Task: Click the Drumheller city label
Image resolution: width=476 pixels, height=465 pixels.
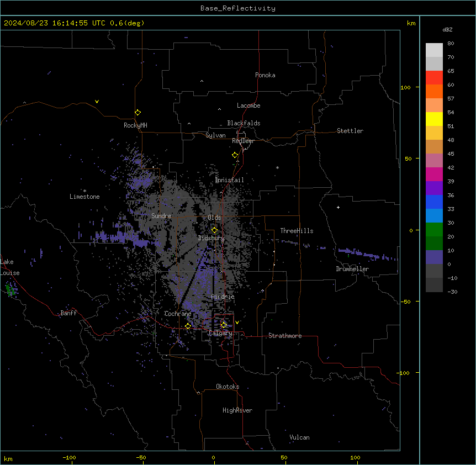Action: click(352, 269)
